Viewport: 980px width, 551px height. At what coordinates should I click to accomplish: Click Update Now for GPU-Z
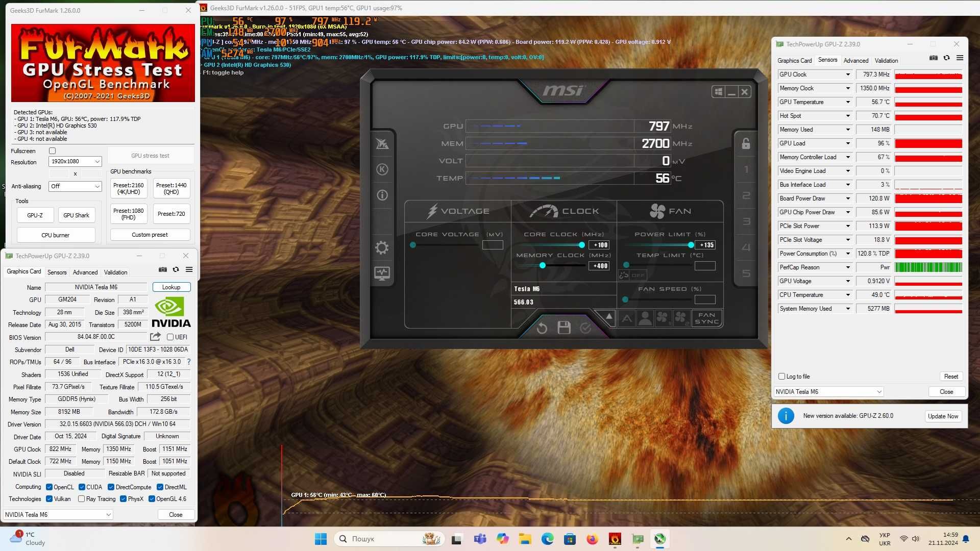pyautogui.click(x=943, y=416)
